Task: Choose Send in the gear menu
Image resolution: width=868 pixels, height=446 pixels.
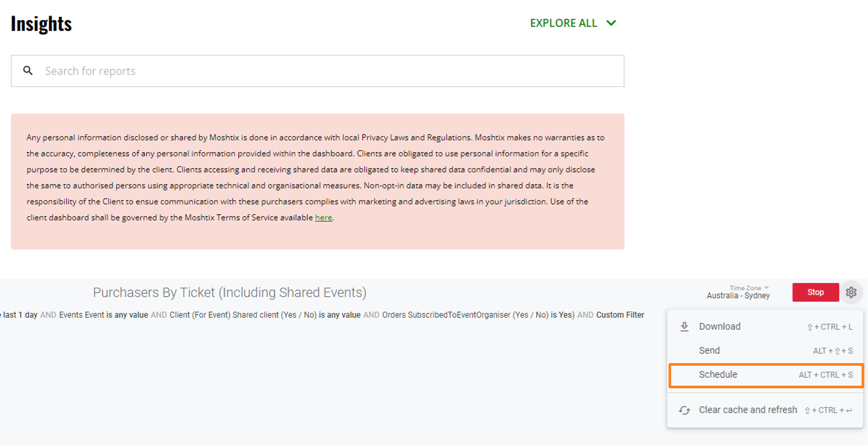Action: [x=765, y=351]
